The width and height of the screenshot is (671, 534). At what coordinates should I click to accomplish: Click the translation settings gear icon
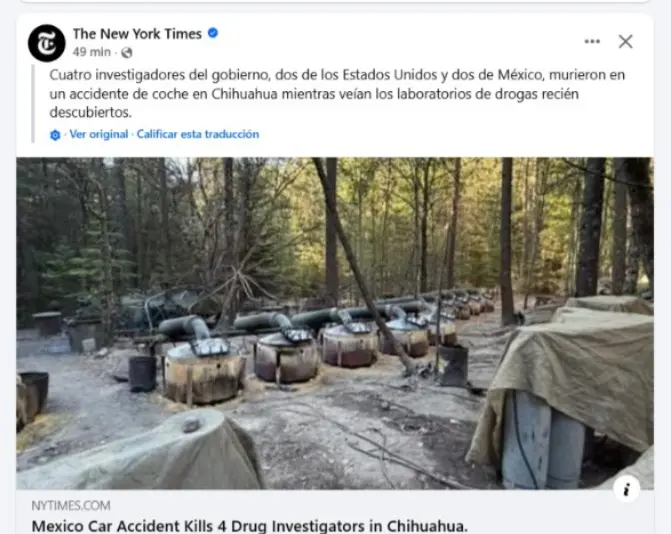55,135
